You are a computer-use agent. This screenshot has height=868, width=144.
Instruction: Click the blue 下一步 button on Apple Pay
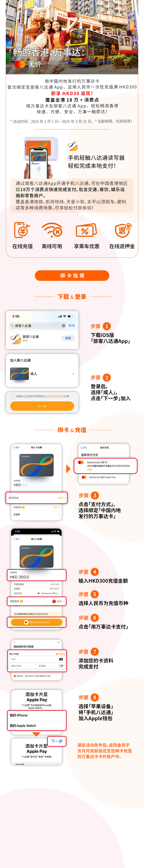57,741
